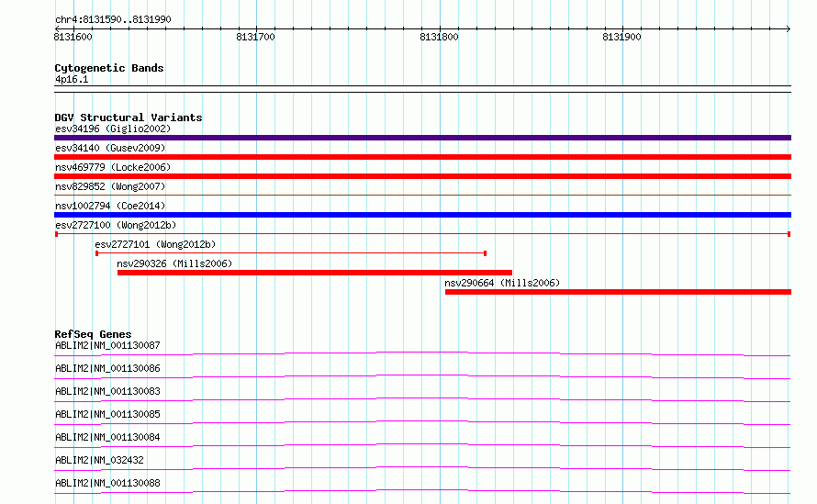817x504 pixels.
Task: Click the magenta intron line under NM_001130087
Action: point(422,353)
